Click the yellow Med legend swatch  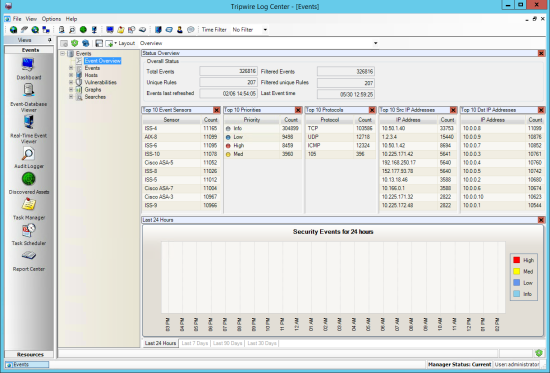point(516,271)
